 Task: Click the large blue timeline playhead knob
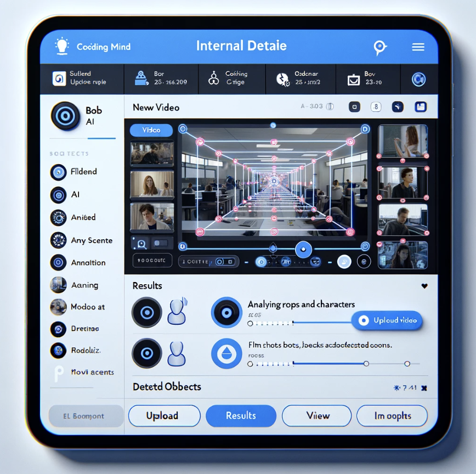coord(303,250)
